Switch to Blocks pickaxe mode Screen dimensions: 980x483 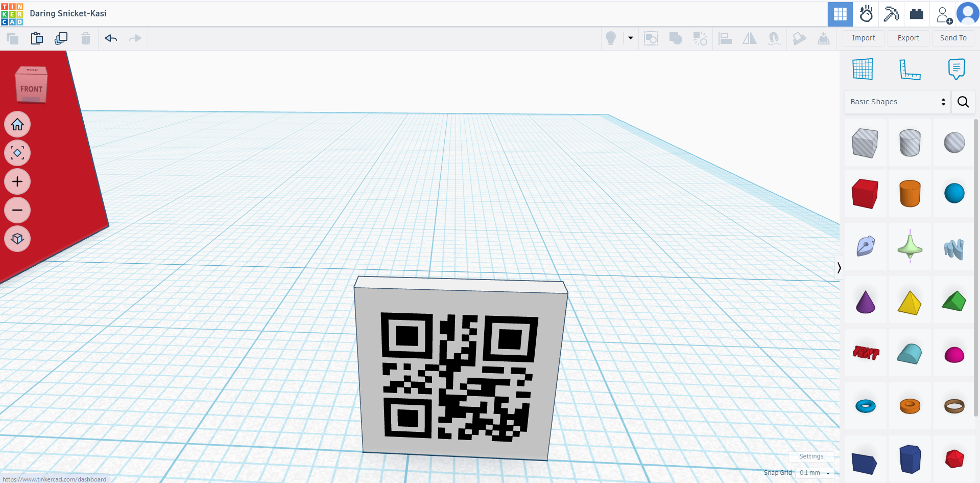891,14
